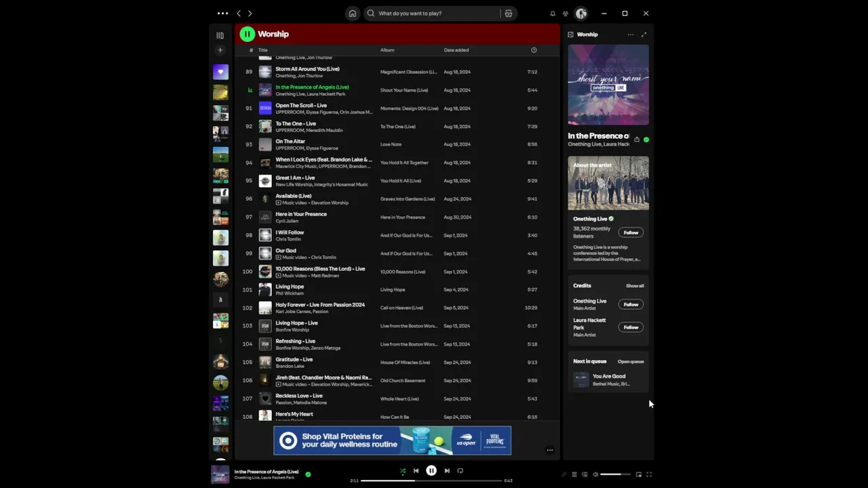Open the three-dot app menu
The width and height of the screenshot is (868, 488).
point(222,13)
